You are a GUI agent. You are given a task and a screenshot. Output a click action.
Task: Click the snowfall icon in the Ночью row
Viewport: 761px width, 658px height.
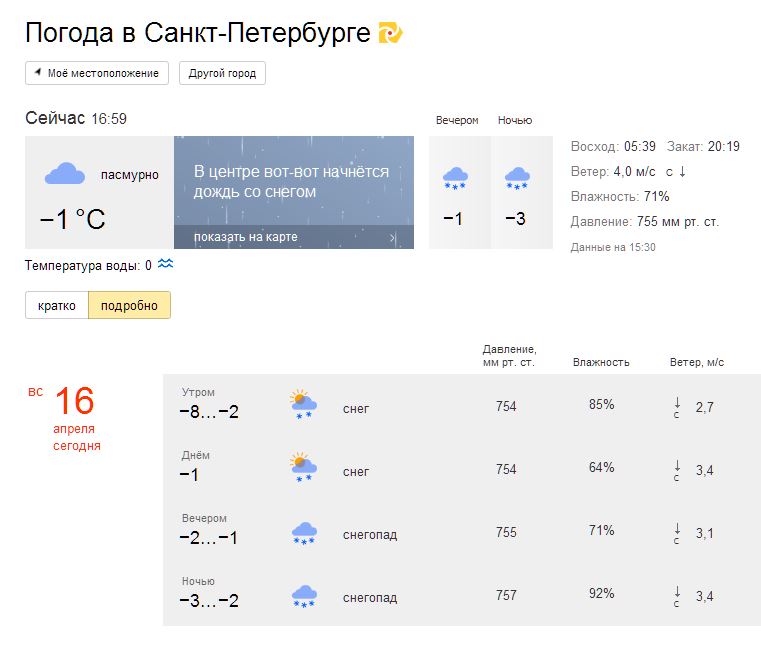coord(304,597)
